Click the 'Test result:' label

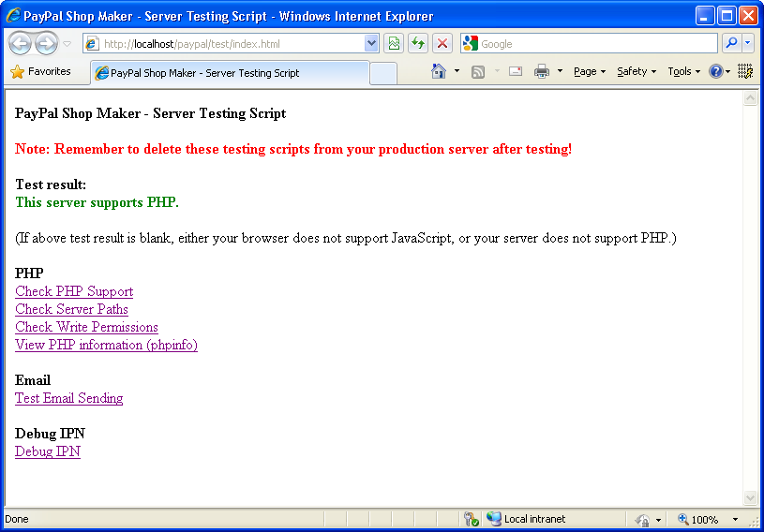tap(51, 185)
